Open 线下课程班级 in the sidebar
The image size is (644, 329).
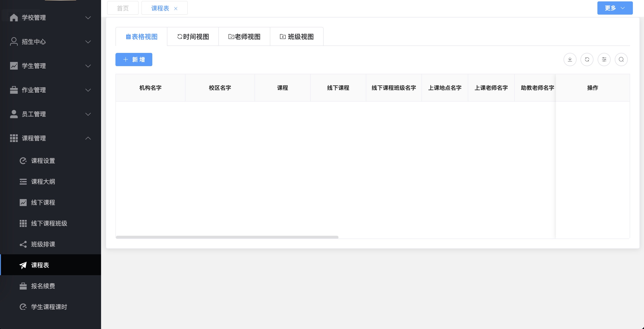click(x=48, y=223)
